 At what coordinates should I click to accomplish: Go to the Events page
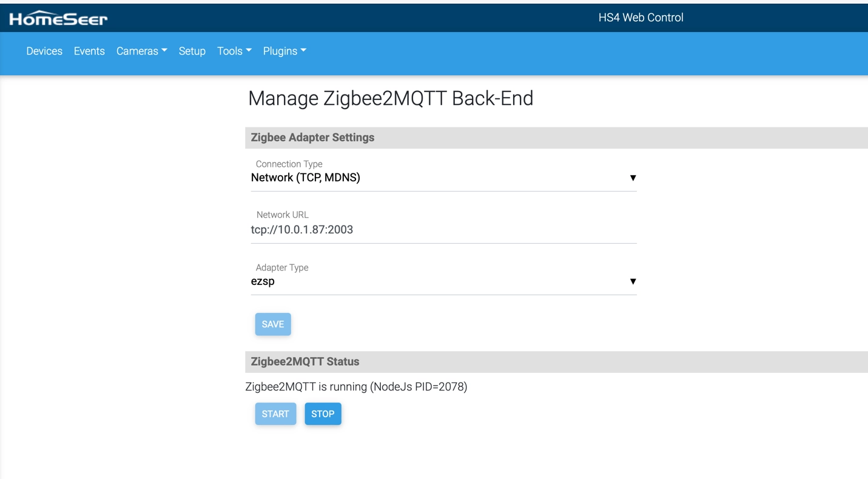[89, 51]
